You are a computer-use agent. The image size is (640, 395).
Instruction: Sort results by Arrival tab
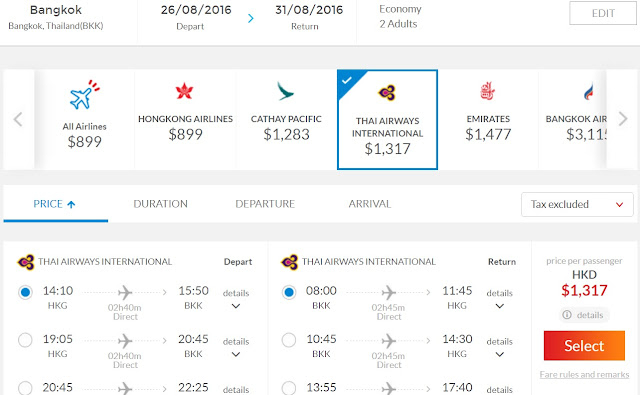point(370,204)
